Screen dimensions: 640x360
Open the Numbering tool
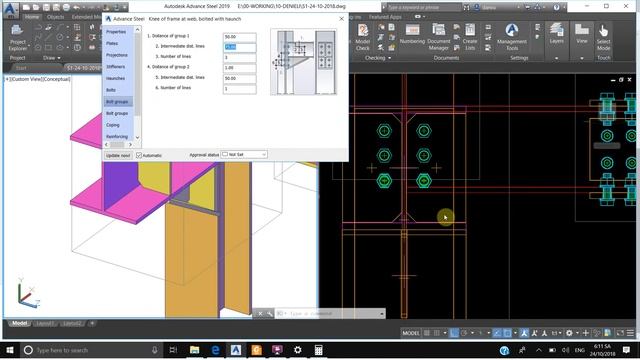click(x=412, y=35)
